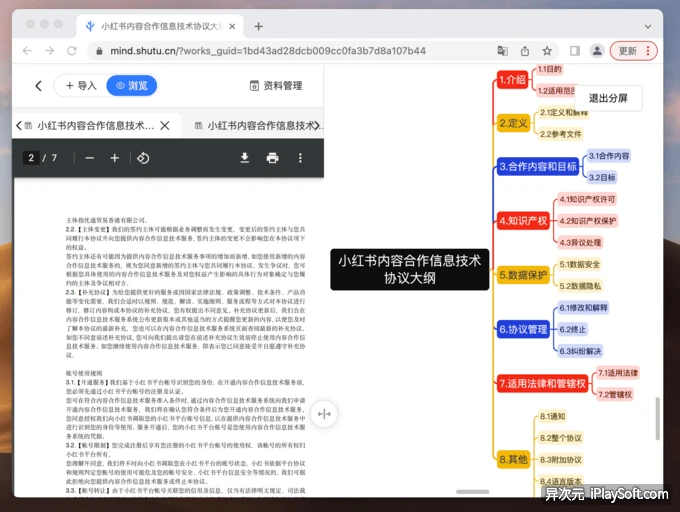Select the 2.2参考文件 subnode
680x512 pixels.
[x=560, y=134]
